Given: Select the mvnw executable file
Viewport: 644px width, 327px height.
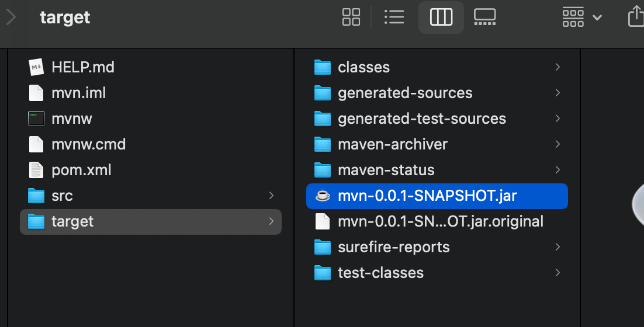Looking at the screenshot, I should [151, 119].
